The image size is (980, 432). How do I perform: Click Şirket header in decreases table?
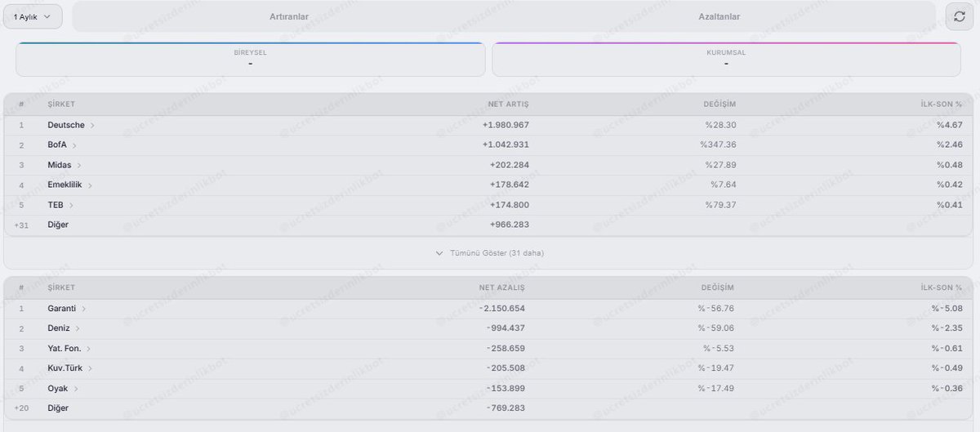[x=61, y=287]
